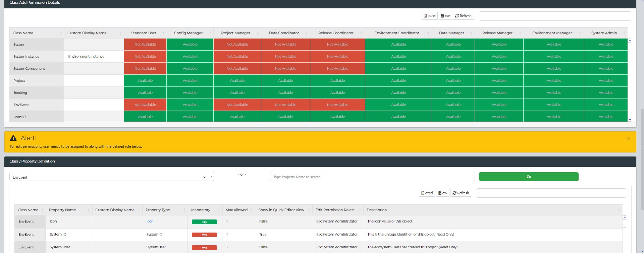Sort by Config Manager column
Image resolution: width=644 pixels, height=253 pixels.
pos(190,33)
